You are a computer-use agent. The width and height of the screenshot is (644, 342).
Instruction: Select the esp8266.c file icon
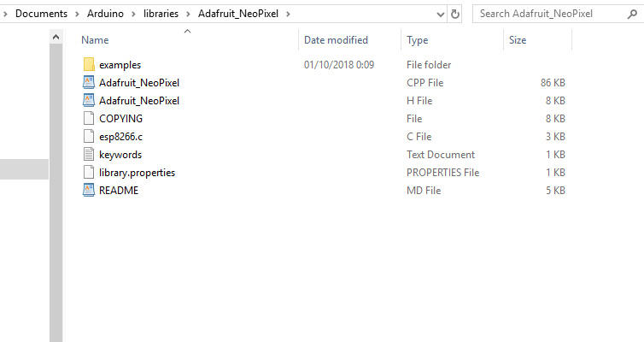tap(89, 137)
